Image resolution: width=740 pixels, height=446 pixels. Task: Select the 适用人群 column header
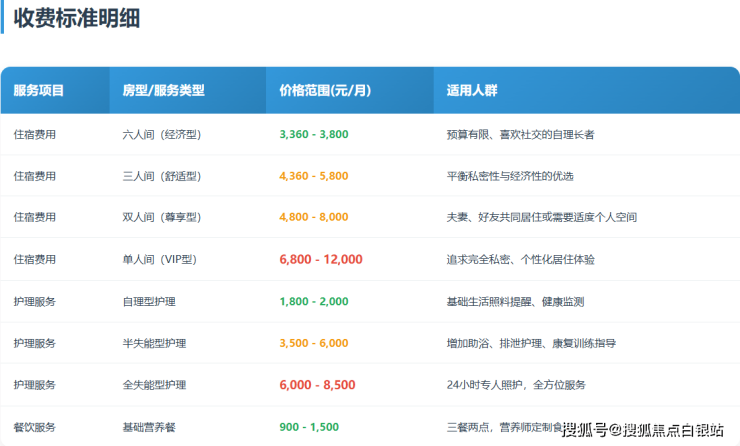(472, 91)
